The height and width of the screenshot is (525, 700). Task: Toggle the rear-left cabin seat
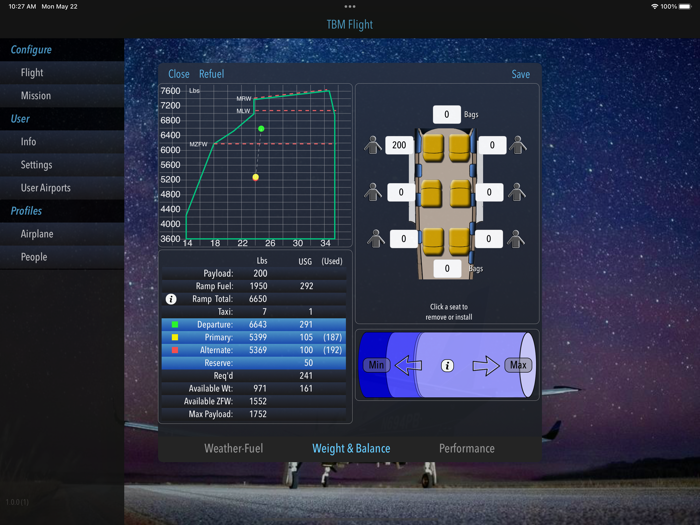coord(433,241)
